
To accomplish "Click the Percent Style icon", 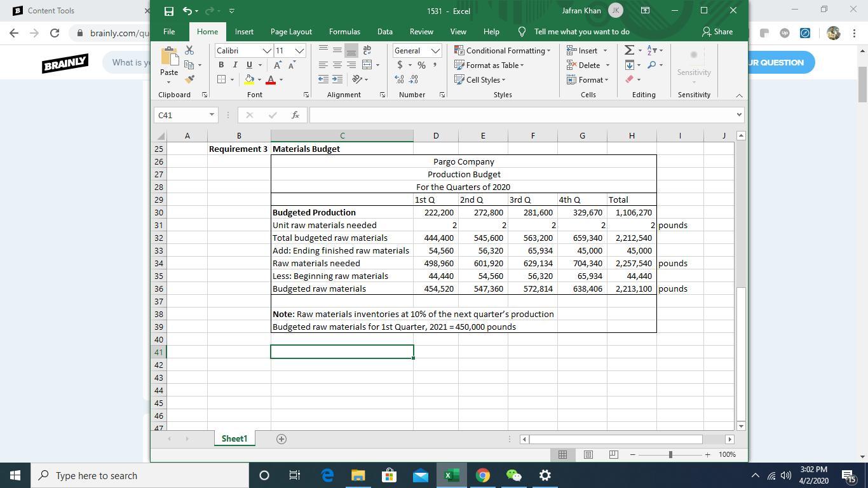I will point(421,65).
